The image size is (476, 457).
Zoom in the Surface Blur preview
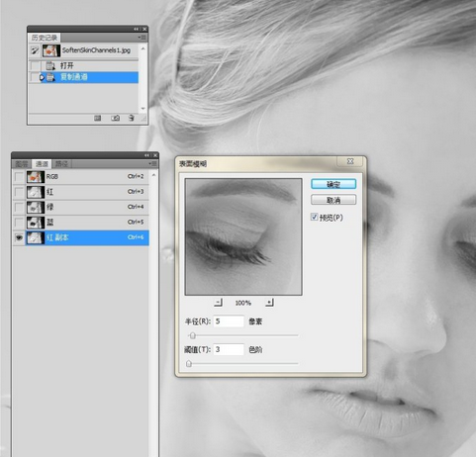(x=269, y=303)
